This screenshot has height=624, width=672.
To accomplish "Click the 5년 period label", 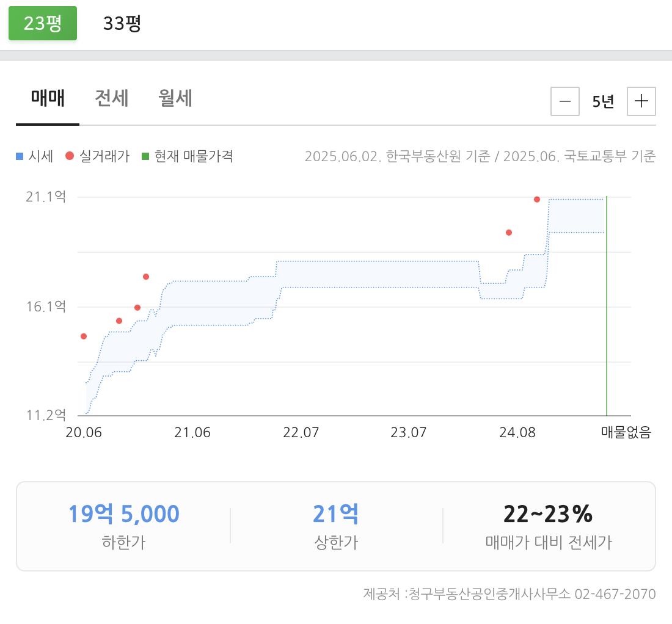I will [x=603, y=101].
